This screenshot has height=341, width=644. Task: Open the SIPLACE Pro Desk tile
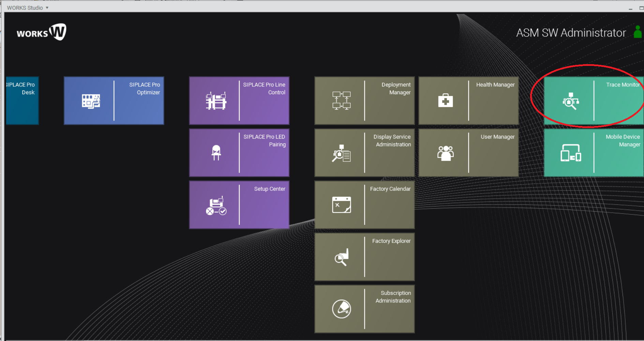[22, 101]
